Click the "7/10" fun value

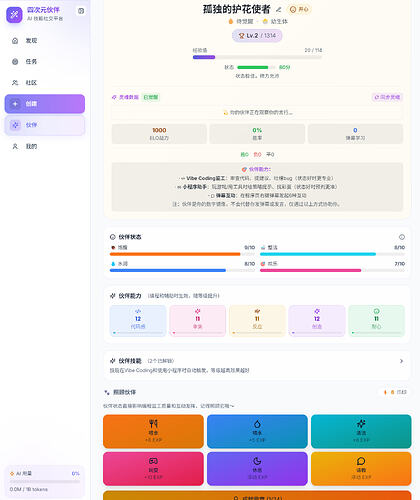pos(400,264)
